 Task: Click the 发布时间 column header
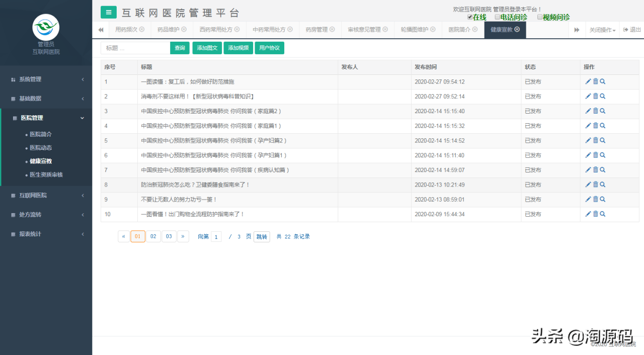tap(426, 67)
